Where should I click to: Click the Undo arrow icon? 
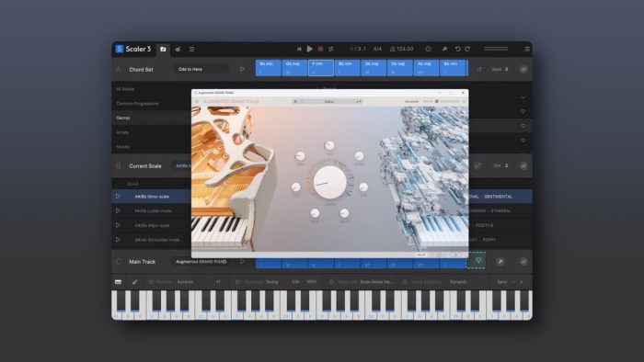click(x=457, y=49)
